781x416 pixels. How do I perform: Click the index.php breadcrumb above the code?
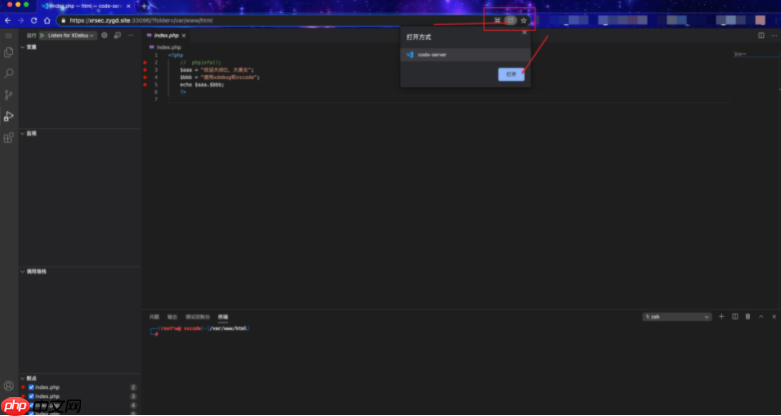click(x=169, y=47)
